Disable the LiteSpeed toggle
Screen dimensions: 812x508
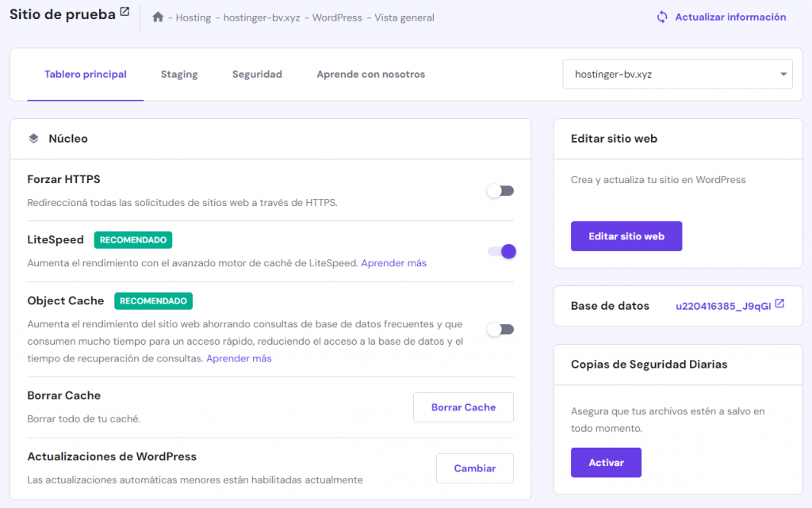502,251
